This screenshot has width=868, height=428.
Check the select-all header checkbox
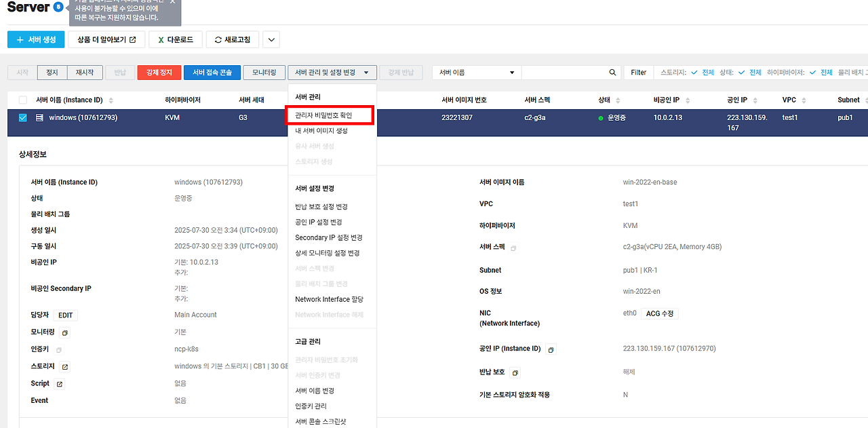tap(23, 100)
